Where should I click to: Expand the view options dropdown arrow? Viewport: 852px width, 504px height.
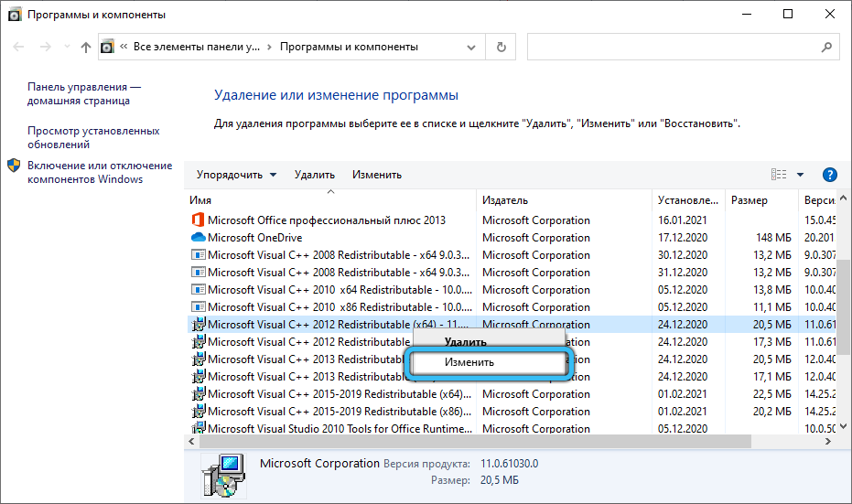(800, 175)
